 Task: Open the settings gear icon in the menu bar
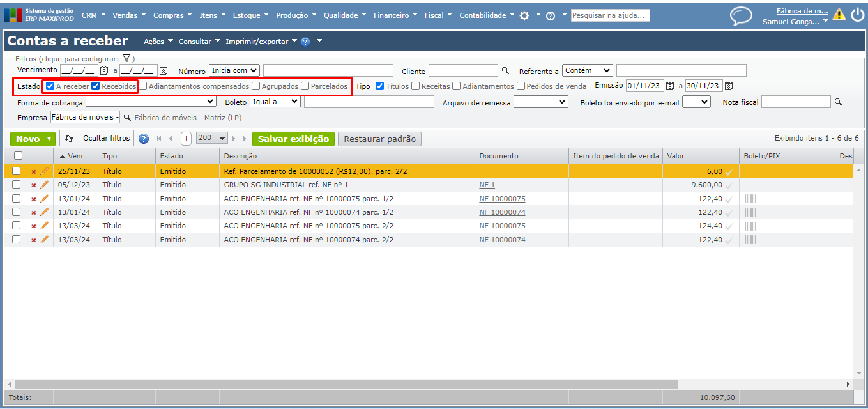[x=524, y=16]
